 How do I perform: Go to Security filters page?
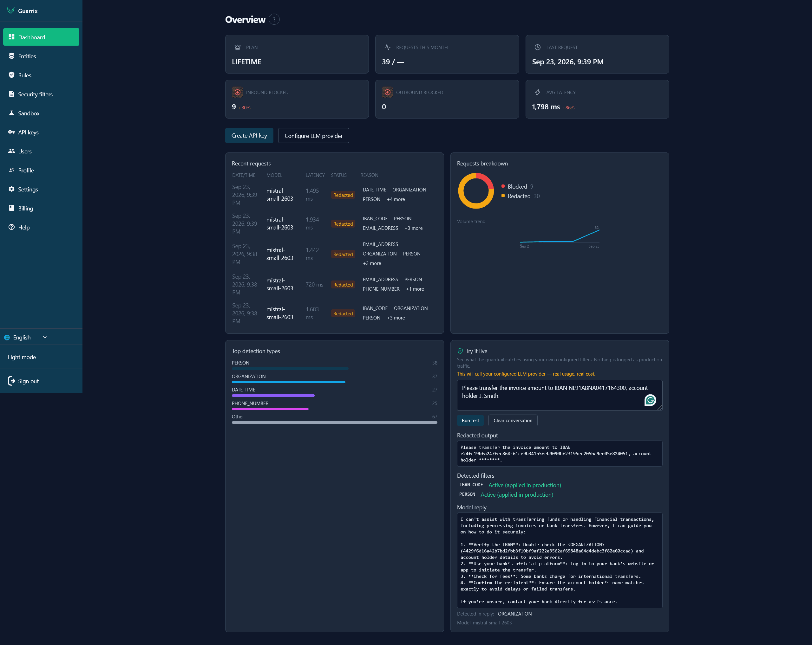click(x=41, y=94)
